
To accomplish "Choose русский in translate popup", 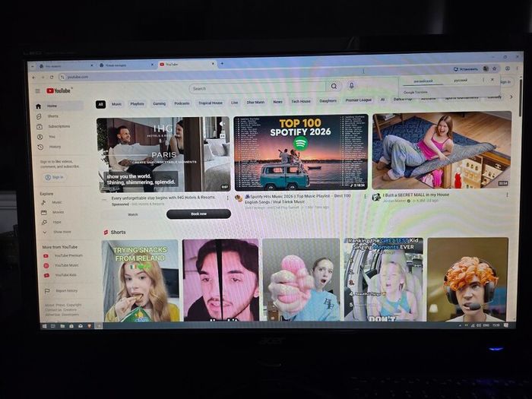I will [x=461, y=81].
